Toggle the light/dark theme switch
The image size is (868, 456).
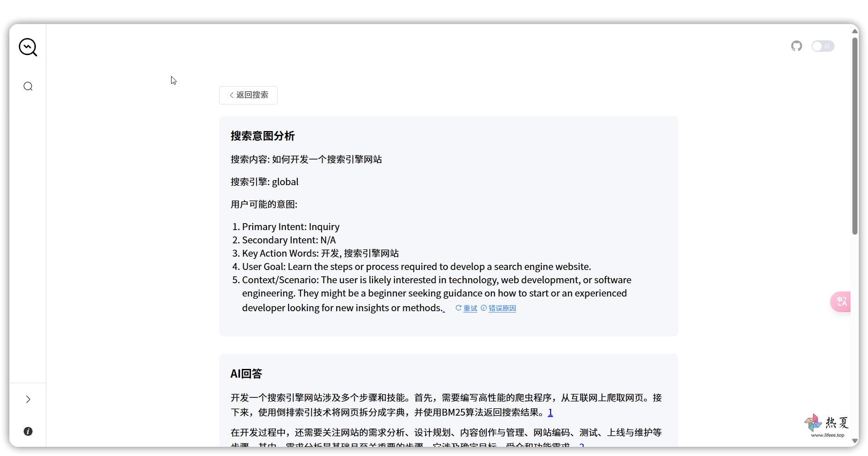coord(823,46)
